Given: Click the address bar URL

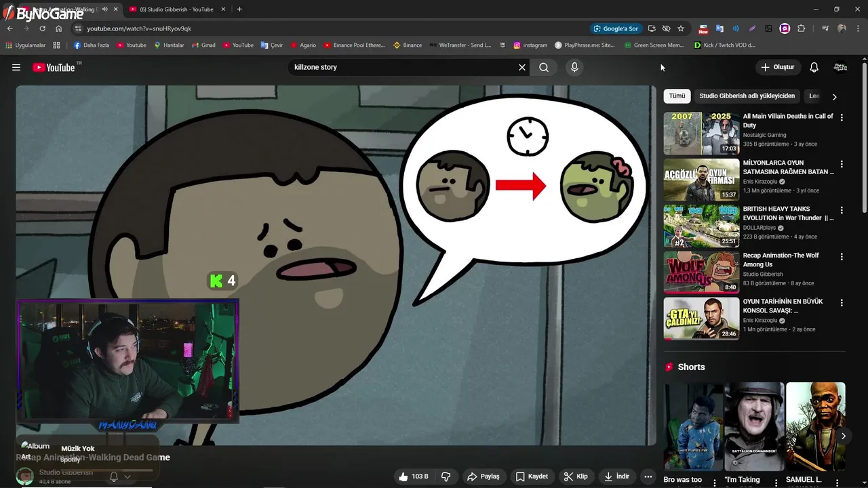Looking at the screenshot, I should (139, 28).
